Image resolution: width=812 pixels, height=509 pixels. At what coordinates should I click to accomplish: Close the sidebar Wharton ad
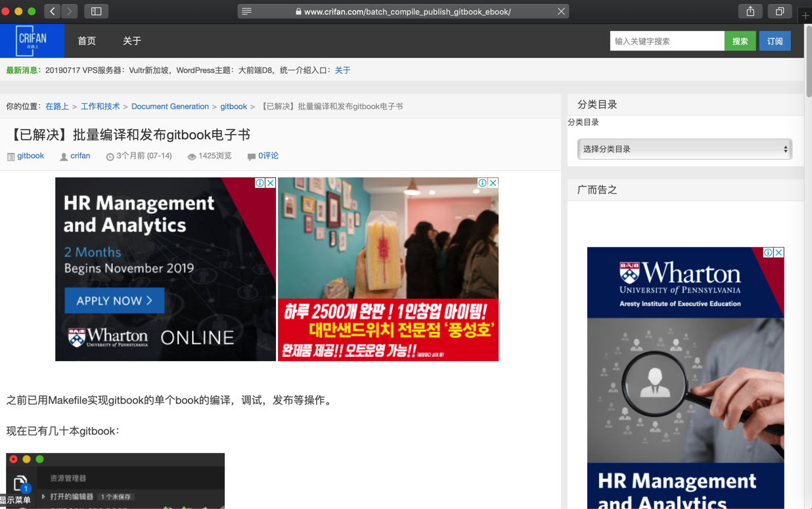pyautogui.click(x=778, y=252)
